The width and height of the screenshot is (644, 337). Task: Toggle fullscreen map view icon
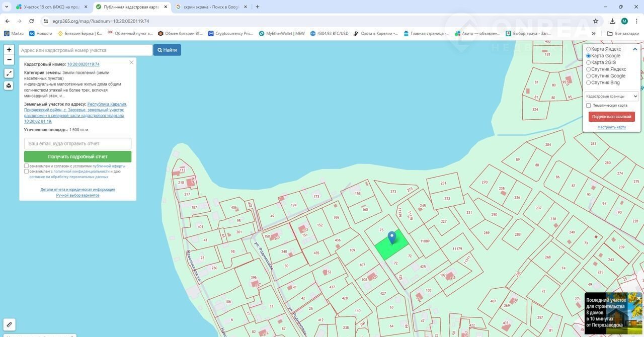point(9,73)
